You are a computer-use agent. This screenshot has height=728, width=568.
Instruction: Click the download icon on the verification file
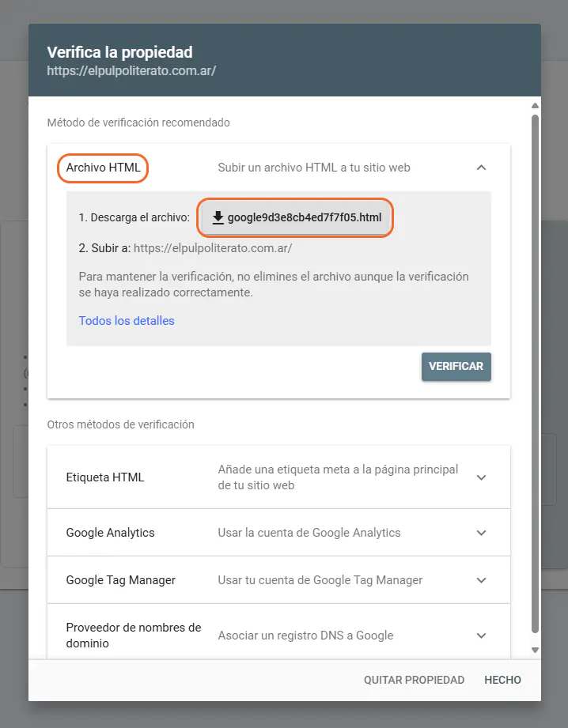pos(218,217)
